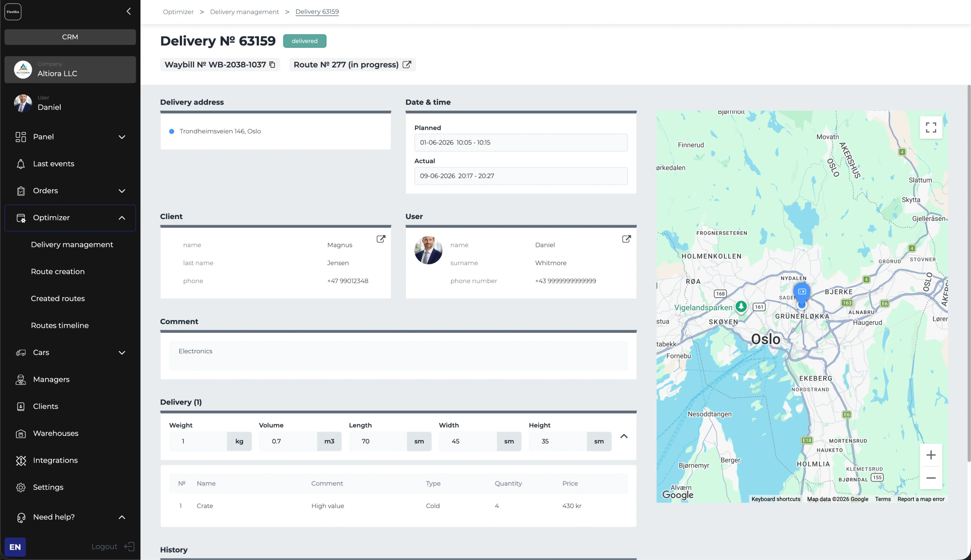971x560 pixels.
Task: Collapse the Optimizer menu chevron
Action: [x=122, y=218]
